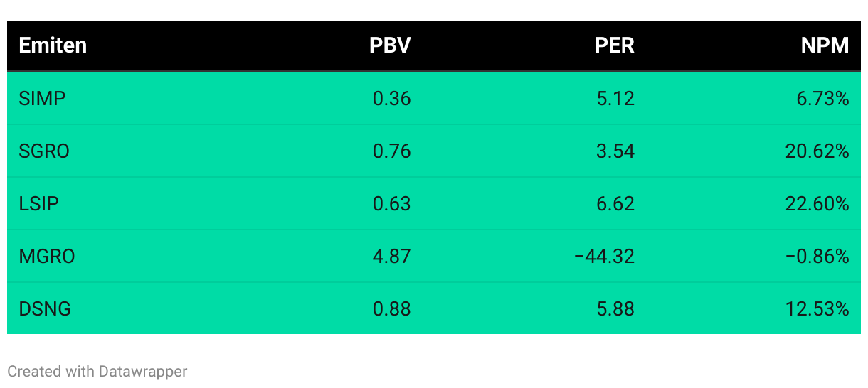Select SIMP's NPM value 6.73%
Viewport: 868px width, 388px height.
822,99
